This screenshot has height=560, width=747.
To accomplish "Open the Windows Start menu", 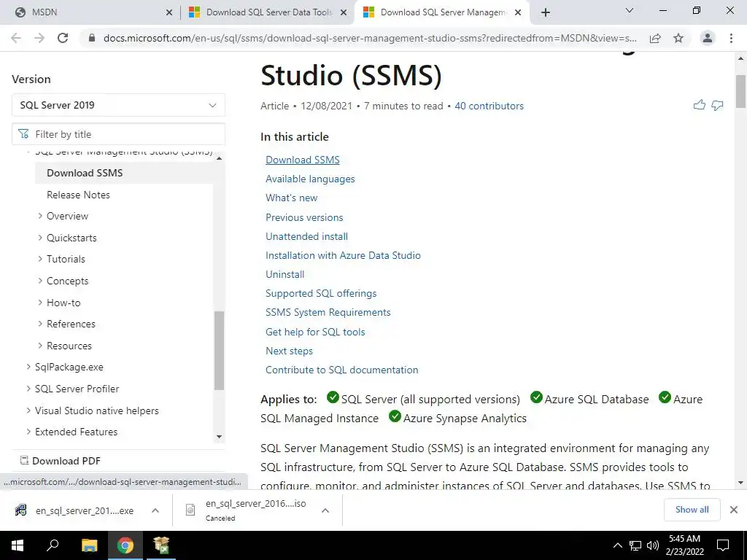I will [x=18, y=545].
